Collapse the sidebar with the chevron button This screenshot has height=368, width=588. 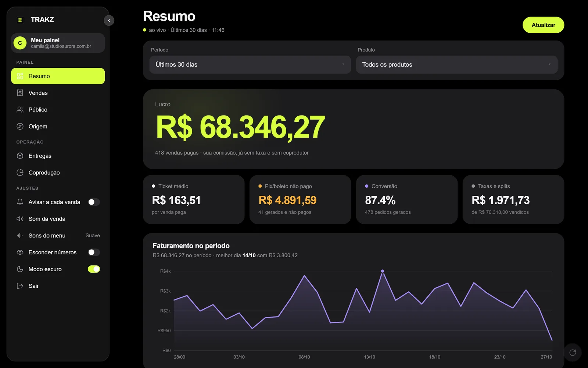coord(109,20)
